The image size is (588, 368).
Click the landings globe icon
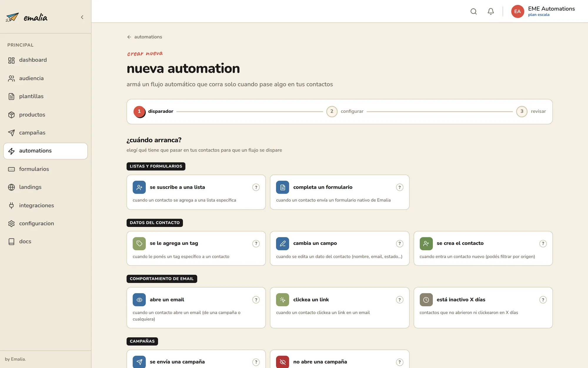[11, 187]
